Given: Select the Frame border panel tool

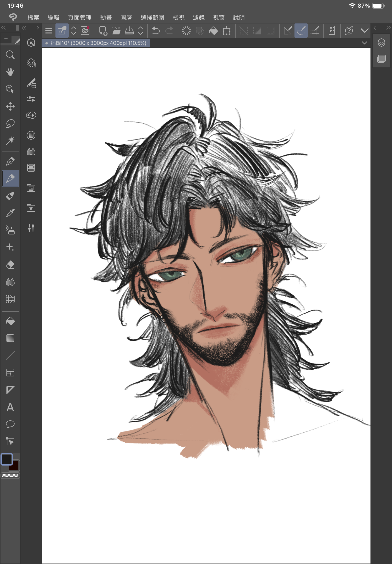Looking at the screenshot, I should pos(10,373).
